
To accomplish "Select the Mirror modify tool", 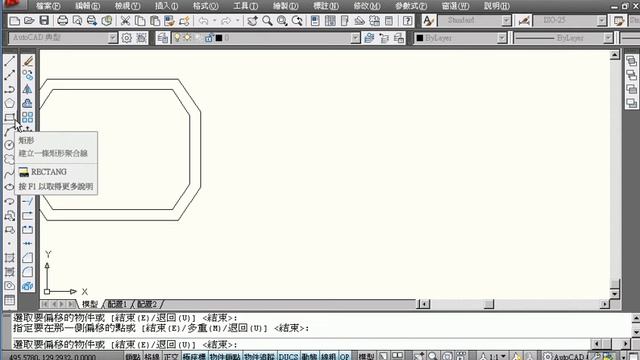I will pos(27,89).
